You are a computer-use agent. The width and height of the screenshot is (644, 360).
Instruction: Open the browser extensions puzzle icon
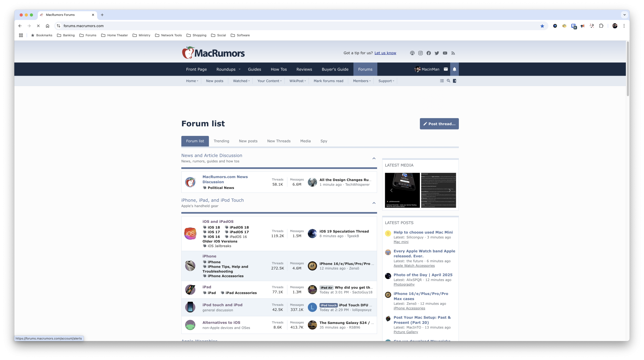601,26
